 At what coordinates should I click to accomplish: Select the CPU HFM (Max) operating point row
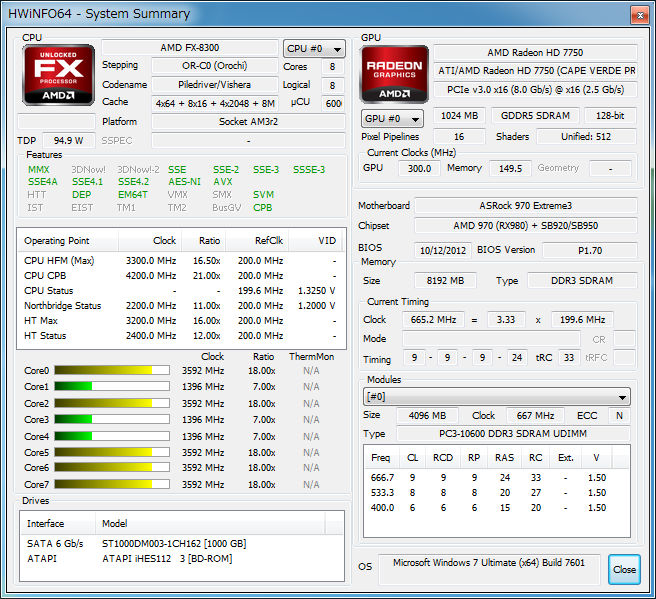coord(180,260)
